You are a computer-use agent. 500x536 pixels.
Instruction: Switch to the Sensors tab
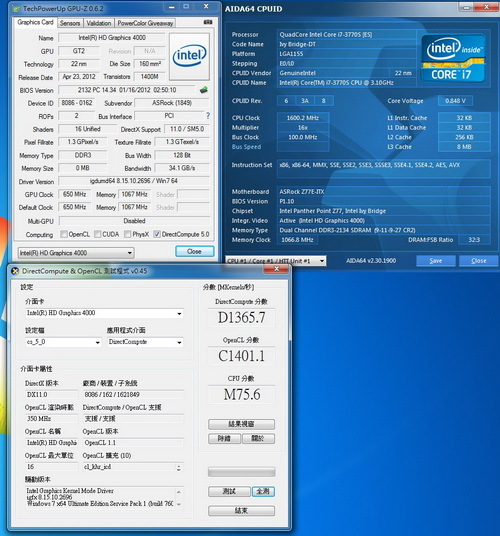[x=70, y=23]
